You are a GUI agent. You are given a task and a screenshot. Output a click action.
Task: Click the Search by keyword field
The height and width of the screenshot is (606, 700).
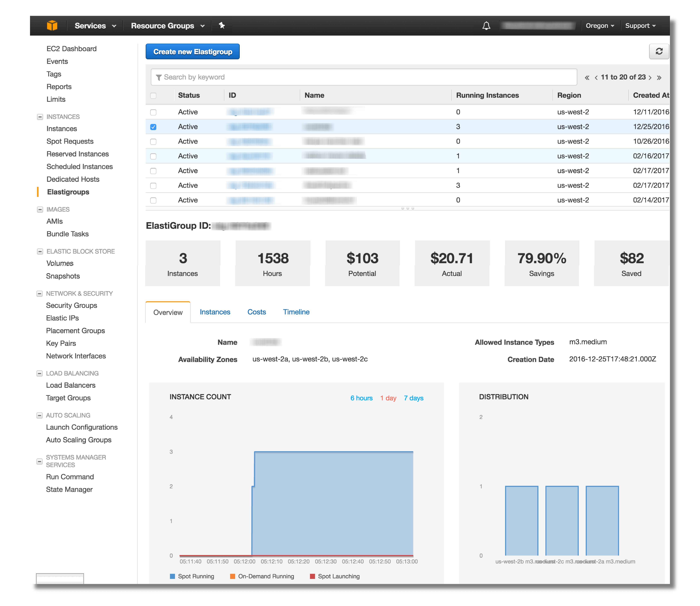(364, 77)
